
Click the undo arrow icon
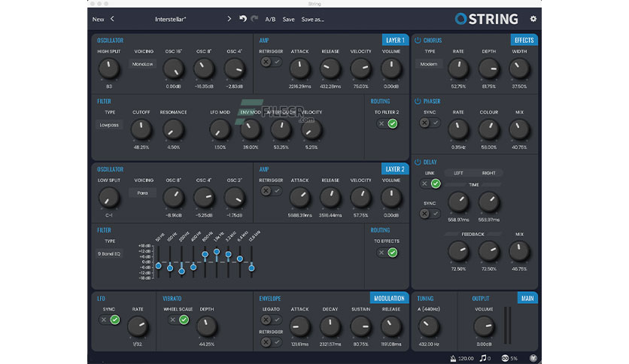point(243,19)
